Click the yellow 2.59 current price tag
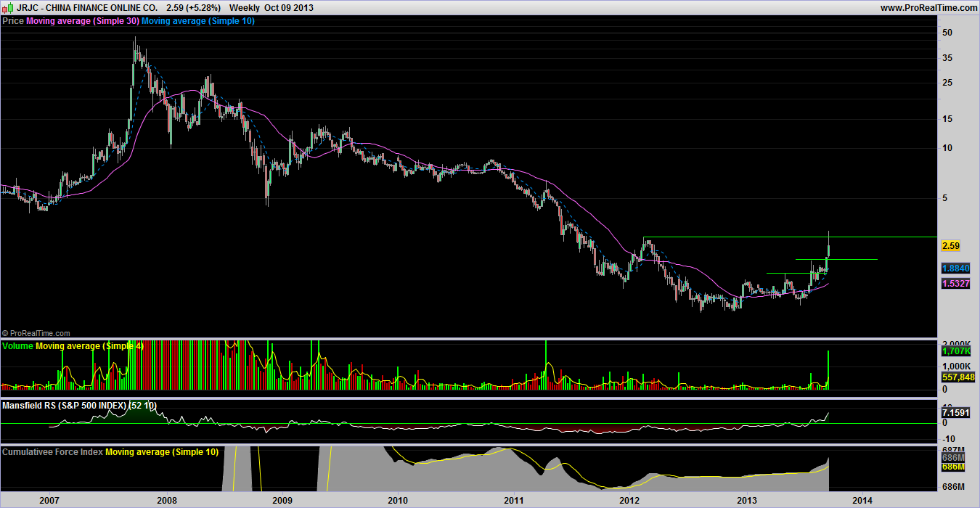The height and width of the screenshot is (508, 980). (950, 246)
